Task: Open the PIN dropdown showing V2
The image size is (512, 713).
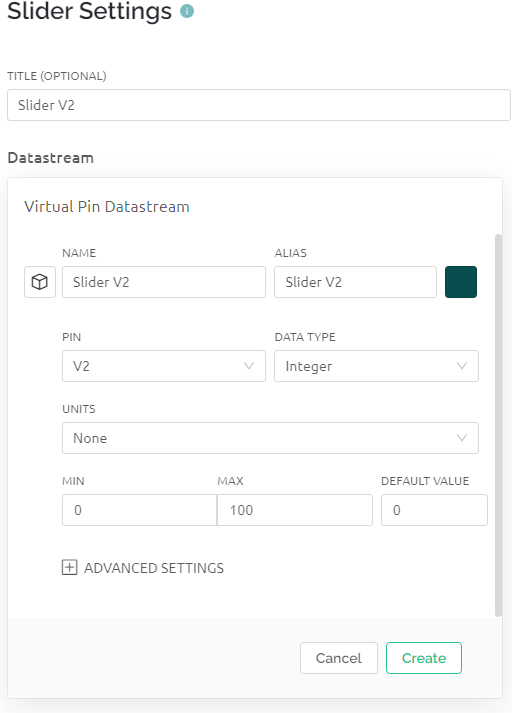Action: click(x=164, y=366)
